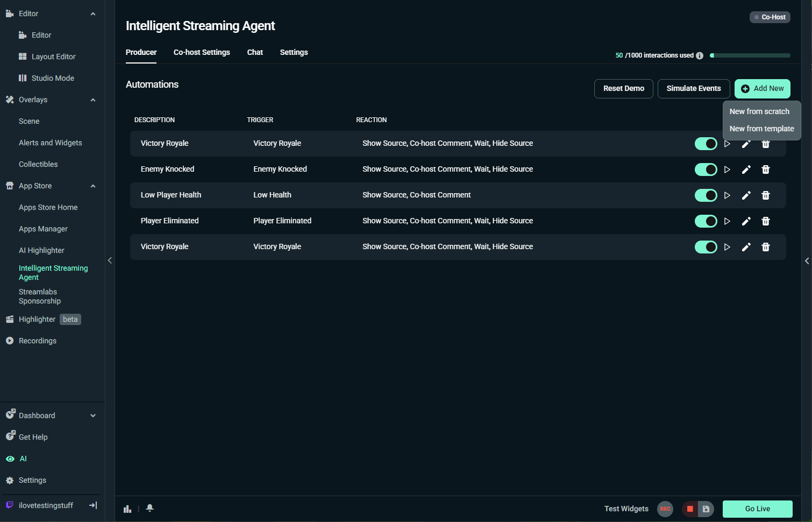Open notifications via the bell icon

click(x=149, y=508)
